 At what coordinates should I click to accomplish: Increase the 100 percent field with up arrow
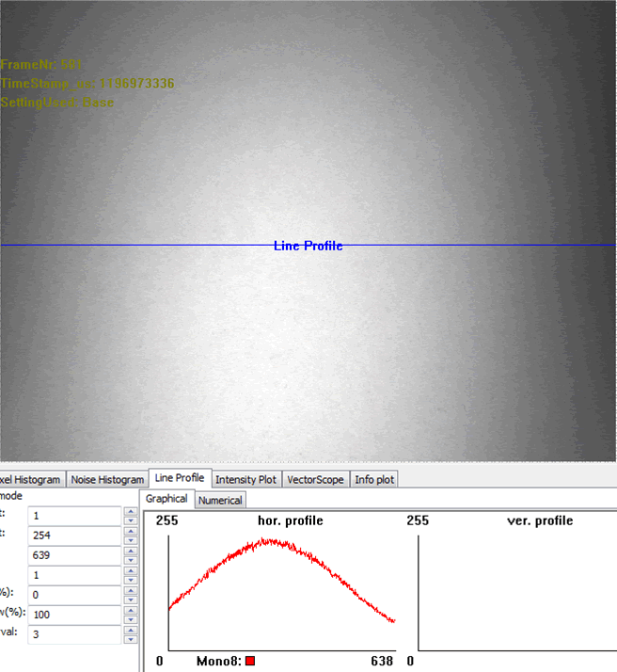pos(131,610)
